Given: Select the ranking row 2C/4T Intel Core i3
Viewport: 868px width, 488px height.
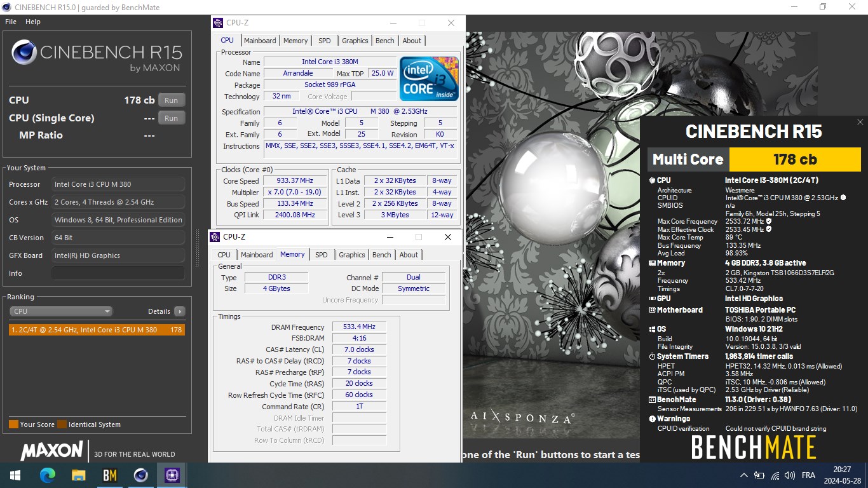Looking at the screenshot, I should pyautogui.click(x=97, y=330).
